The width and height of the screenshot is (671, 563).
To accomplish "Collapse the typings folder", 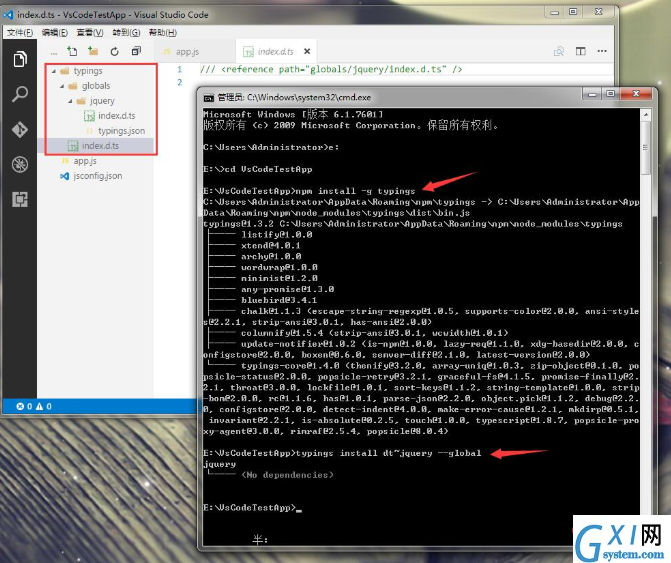I will [x=54, y=71].
